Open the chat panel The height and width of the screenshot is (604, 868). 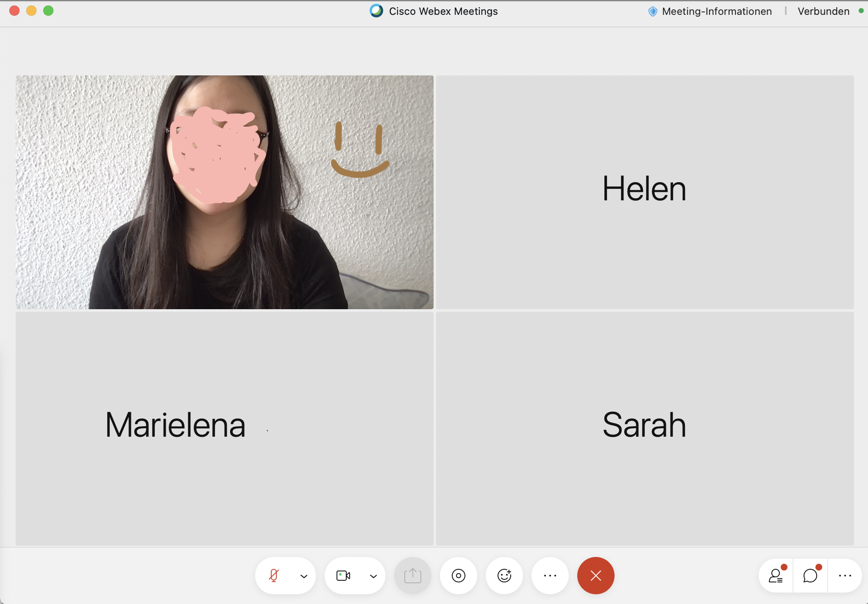point(810,576)
